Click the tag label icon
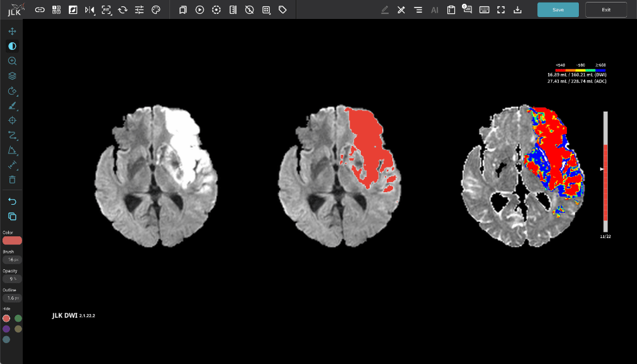The image size is (637, 364). coord(282,9)
